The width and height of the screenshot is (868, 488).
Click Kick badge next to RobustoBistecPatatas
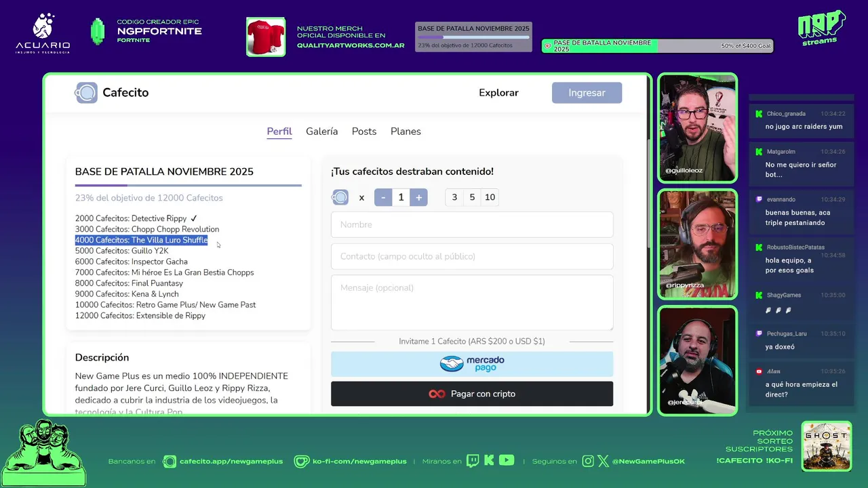point(759,247)
